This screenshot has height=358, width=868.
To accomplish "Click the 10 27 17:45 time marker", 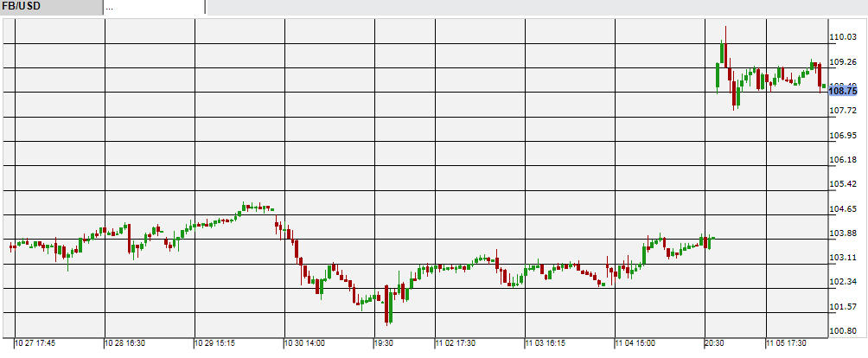I will click(35, 343).
